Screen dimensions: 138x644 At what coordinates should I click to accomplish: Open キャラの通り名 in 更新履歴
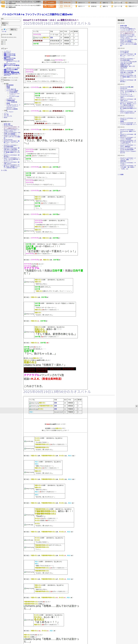(x=124, y=52)
